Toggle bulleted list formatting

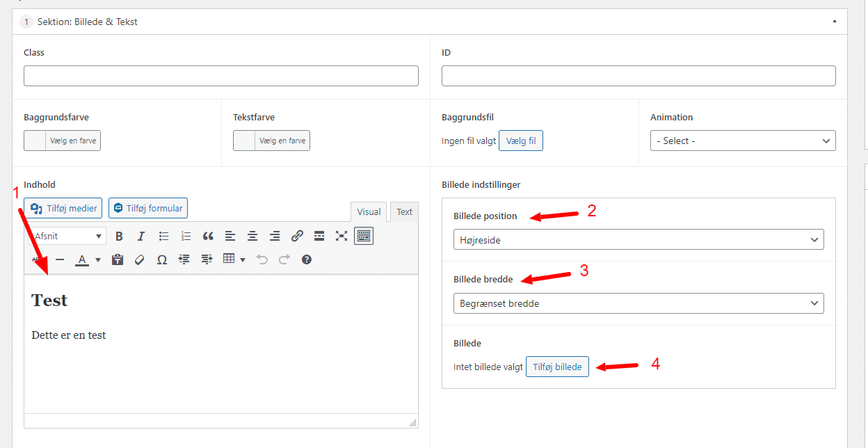[163, 237]
